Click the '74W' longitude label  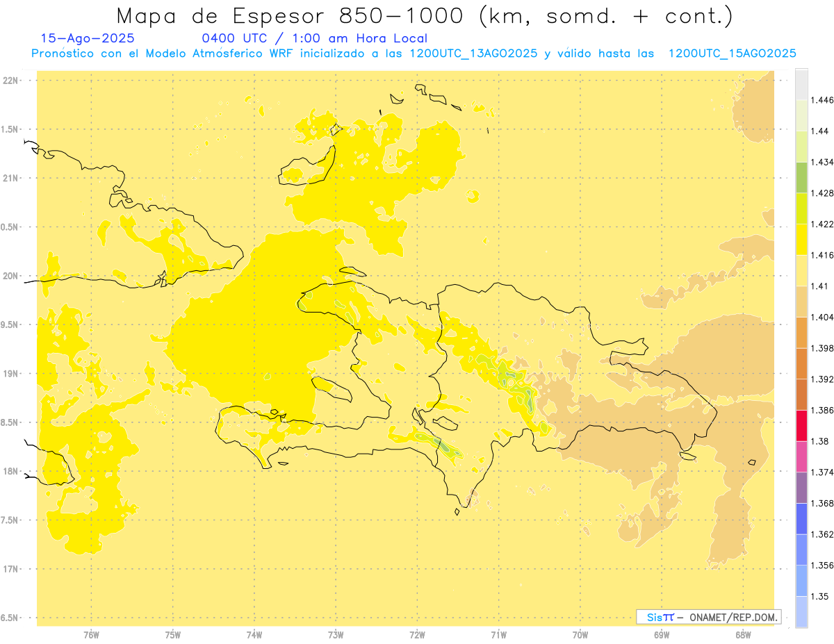(254, 634)
